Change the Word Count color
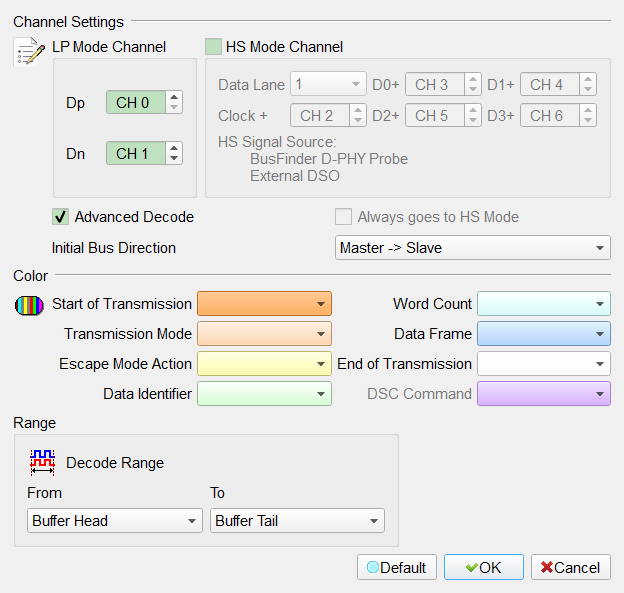 pos(544,304)
